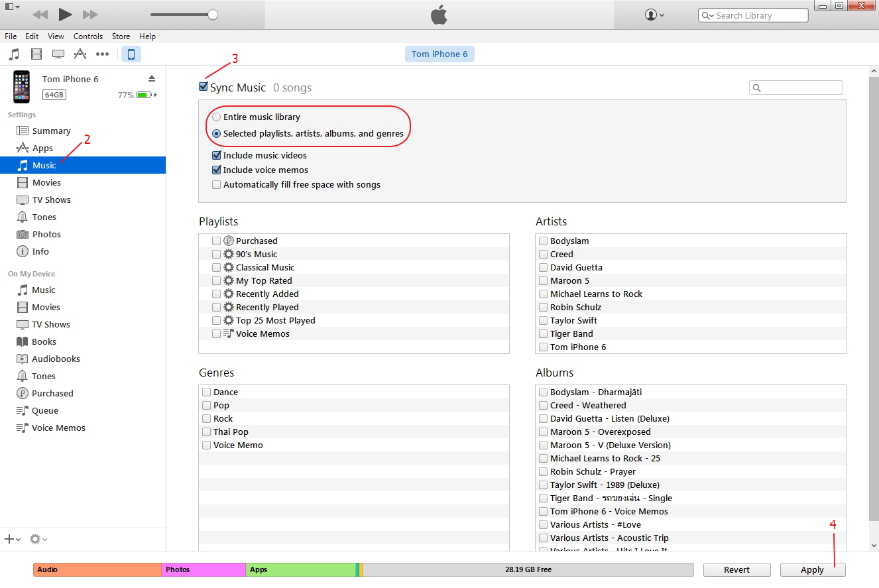Image resolution: width=879 pixels, height=588 pixels.
Task: Open Movies under Settings in sidebar
Action: pyautogui.click(x=83, y=182)
